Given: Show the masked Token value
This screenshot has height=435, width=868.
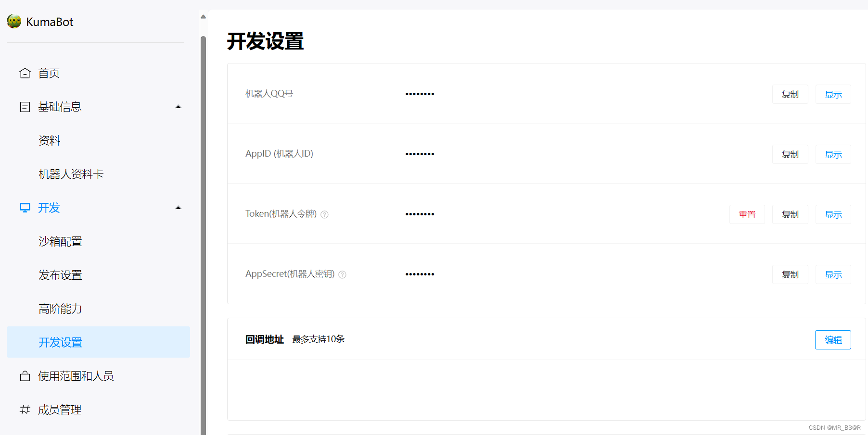Looking at the screenshot, I should [x=833, y=214].
